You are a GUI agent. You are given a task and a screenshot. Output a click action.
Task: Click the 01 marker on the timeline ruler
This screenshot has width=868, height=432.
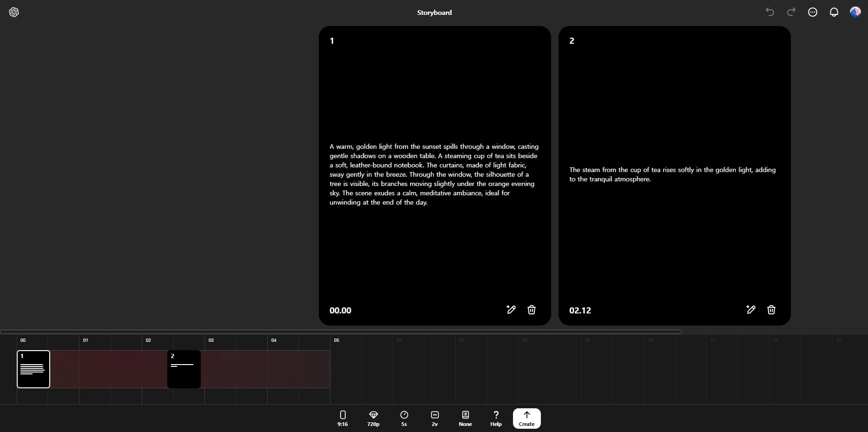pos(85,340)
